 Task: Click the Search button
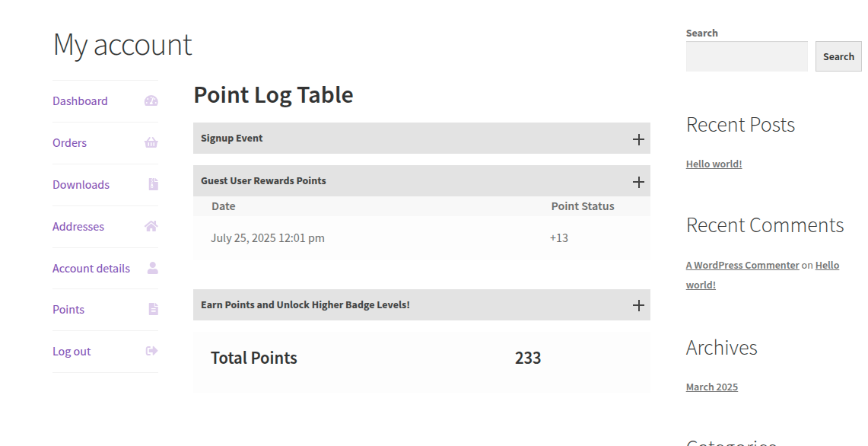(x=838, y=56)
